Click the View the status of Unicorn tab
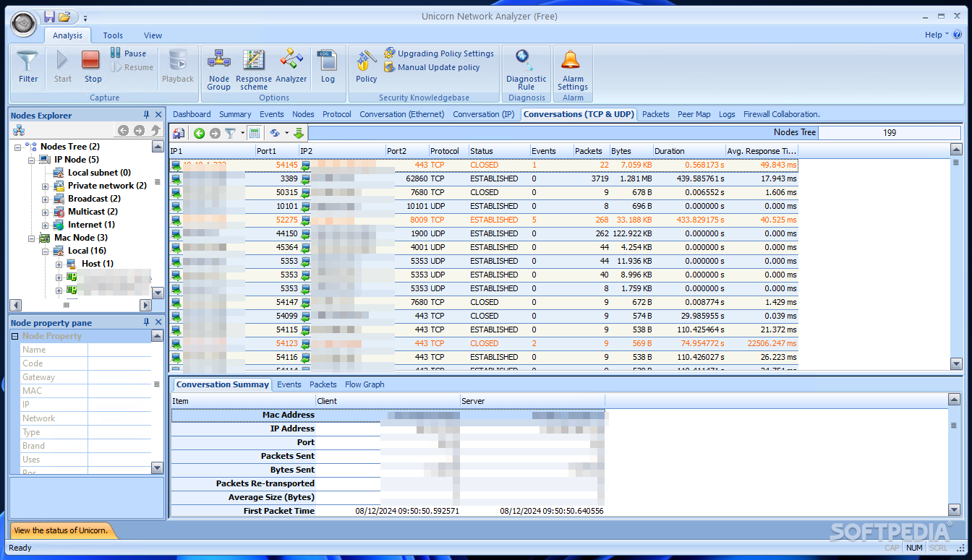Screen dimensions: 972x560 tap(61, 530)
